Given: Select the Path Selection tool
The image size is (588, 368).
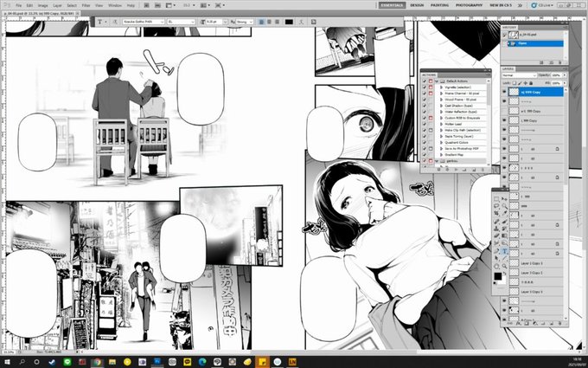Looking at the screenshot, I should (x=496, y=258).
